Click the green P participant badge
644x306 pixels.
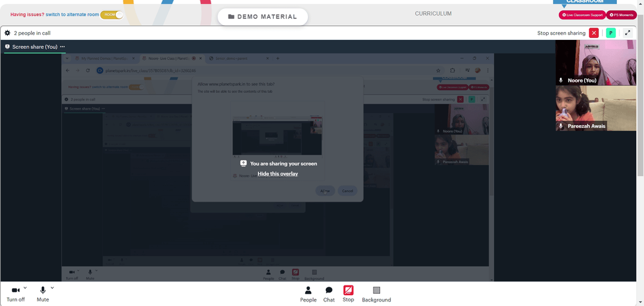(611, 33)
